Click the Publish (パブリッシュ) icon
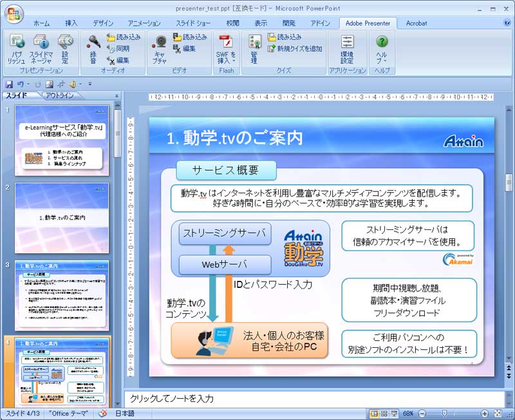515x420 pixels. (x=16, y=49)
